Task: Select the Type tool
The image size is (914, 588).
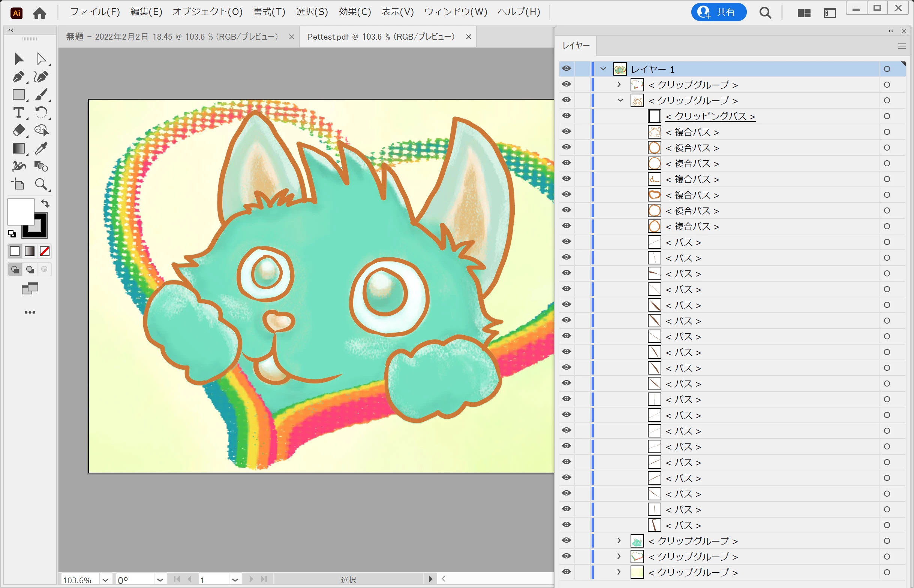Action: point(18,113)
